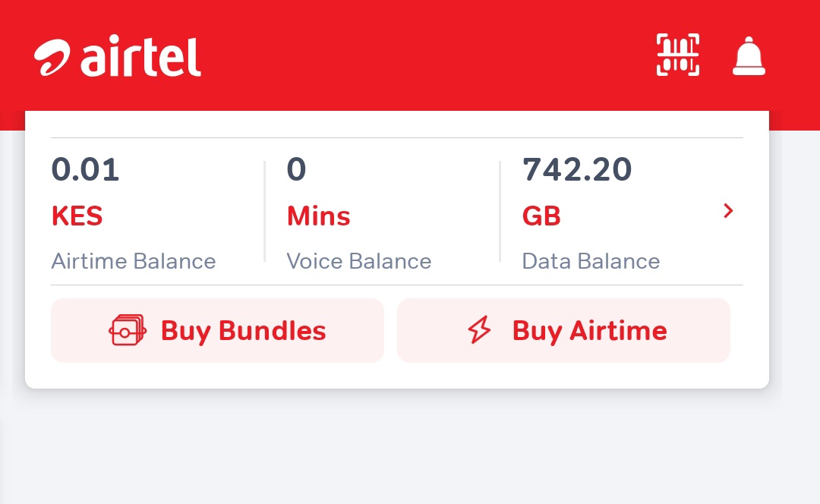Click the divider between voice and data
820x504 pixels.
pos(500,211)
